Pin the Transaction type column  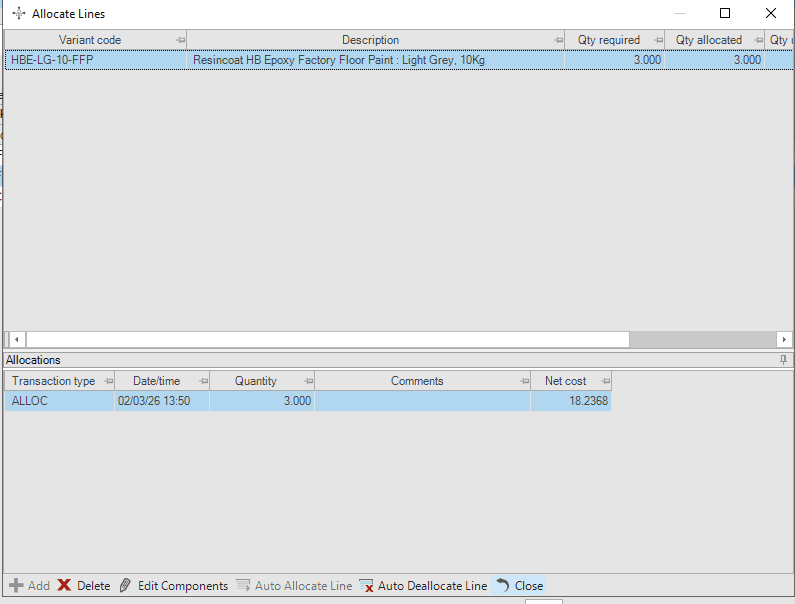pos(109,381)
